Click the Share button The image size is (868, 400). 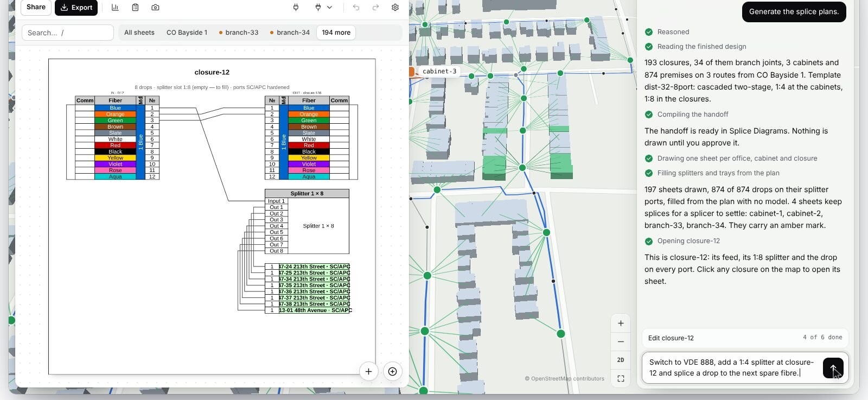[36, 7]
